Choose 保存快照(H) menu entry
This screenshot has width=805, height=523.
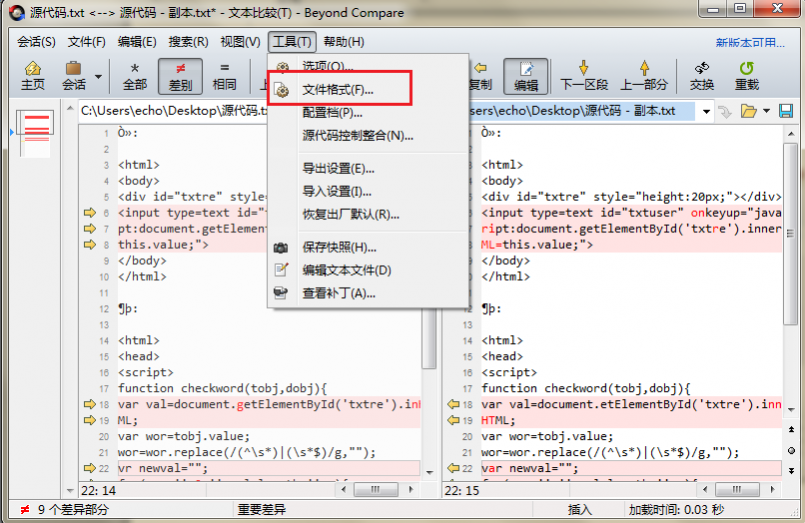(x=368, y=247)
